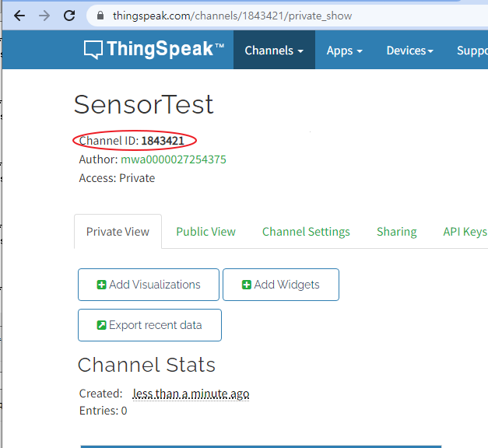Open the ThingSpeak logo home link

(x=154, y=50)
